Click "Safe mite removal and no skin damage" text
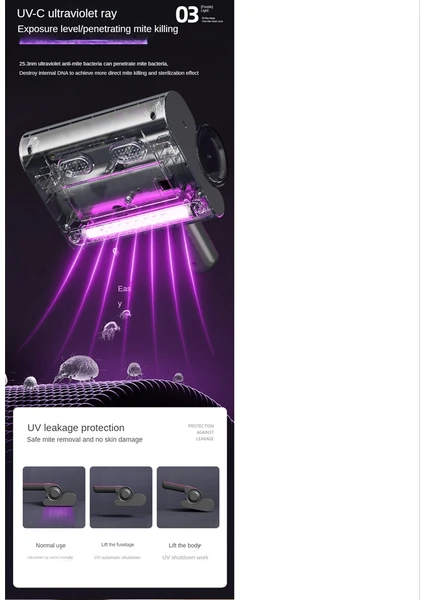The height and width of the screenshot is (600, 424). pos(85,440)
